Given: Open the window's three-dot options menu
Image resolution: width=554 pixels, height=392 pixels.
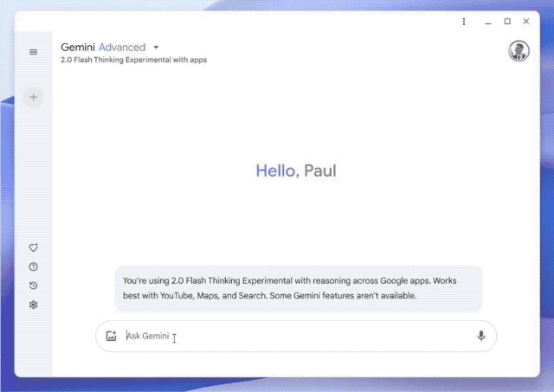Looking at the screenshot, I should coord(464,22).
